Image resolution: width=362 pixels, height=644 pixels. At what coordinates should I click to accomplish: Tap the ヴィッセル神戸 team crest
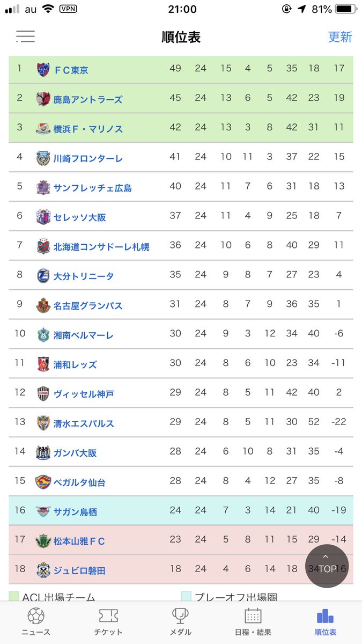43,393
